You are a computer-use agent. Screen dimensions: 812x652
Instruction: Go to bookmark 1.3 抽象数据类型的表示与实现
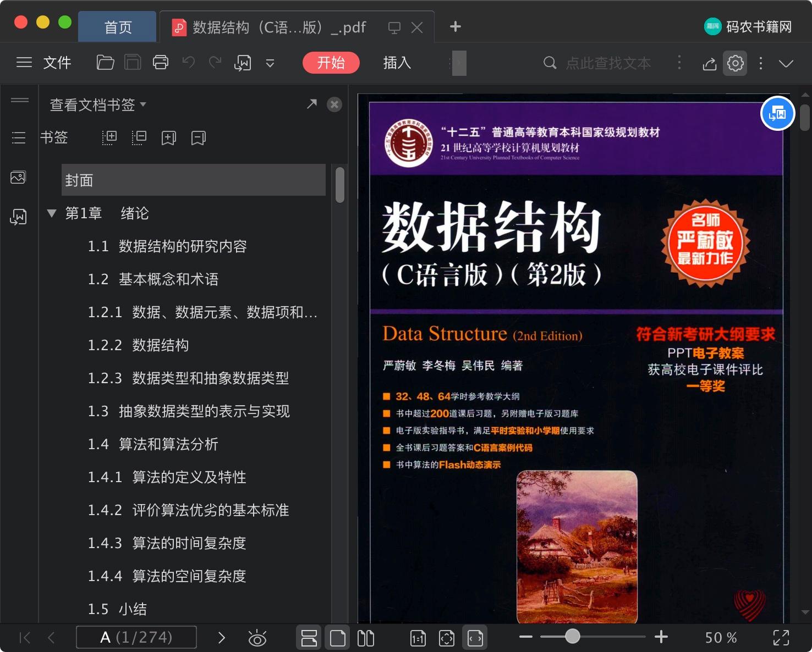point(189,411)
